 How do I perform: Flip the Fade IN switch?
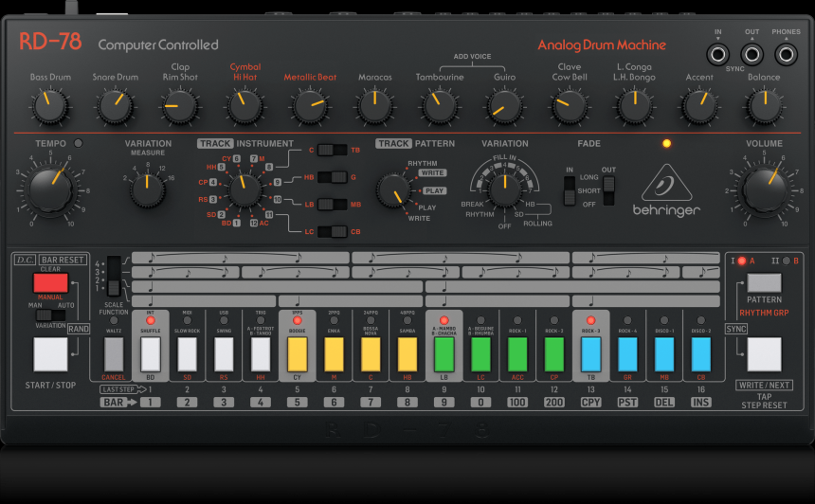tap(570, 190)
